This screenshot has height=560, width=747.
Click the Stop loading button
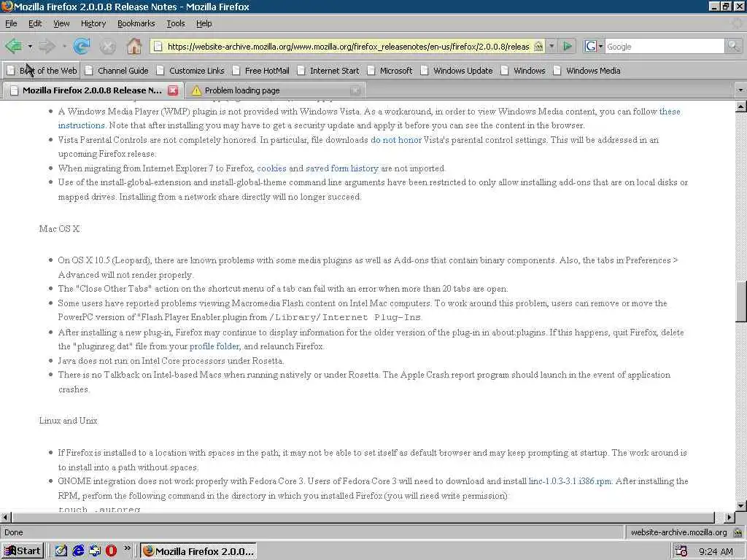pyautogui.click(x=108, y=46)
